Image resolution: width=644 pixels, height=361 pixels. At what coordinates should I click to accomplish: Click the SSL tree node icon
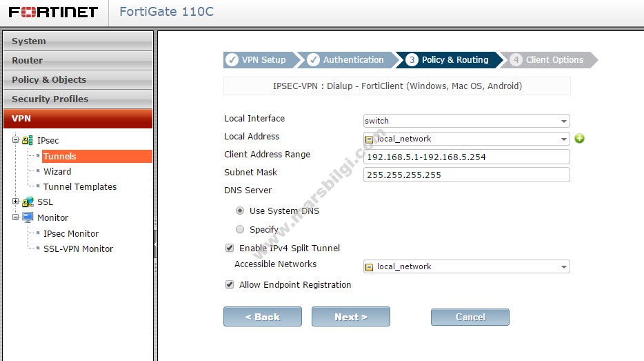click(x=28, y=202)
